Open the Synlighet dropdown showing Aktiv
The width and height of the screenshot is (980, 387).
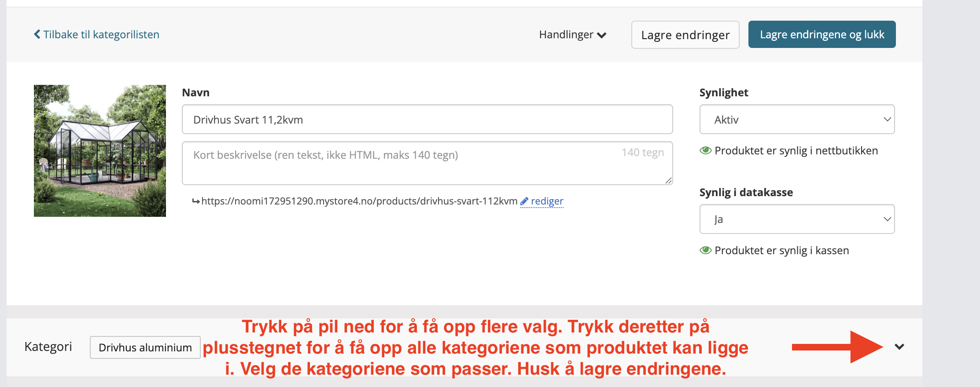click(x=797, y=119)
